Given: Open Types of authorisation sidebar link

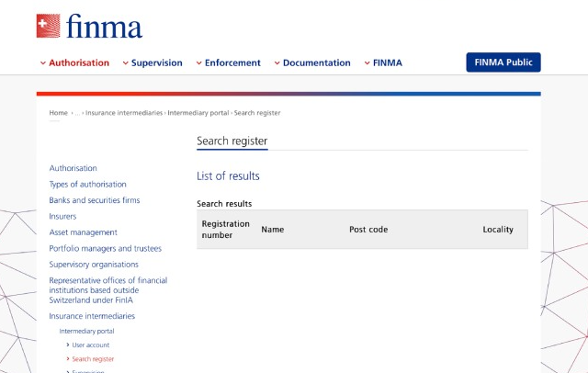Looking at the screenshot, I should (x=87, y=185).
